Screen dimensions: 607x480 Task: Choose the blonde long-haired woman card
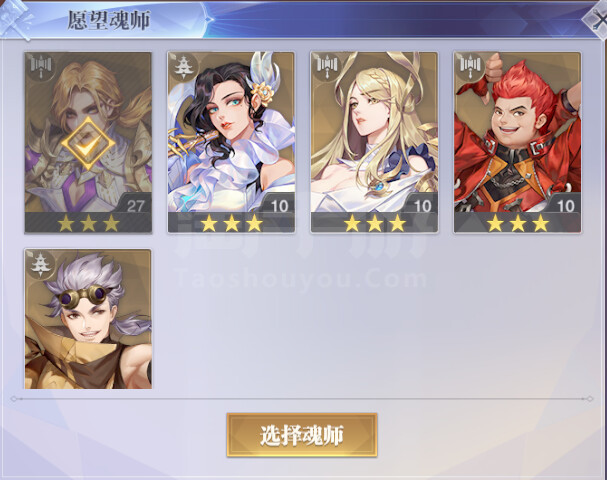[x=374, y=142]
